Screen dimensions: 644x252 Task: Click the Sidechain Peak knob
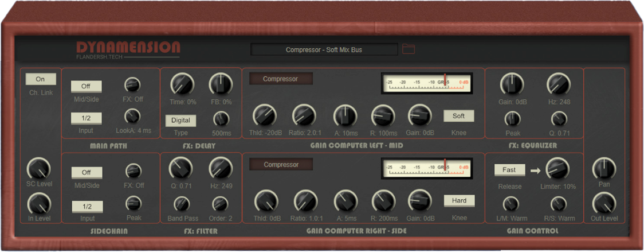[x=133, y=203]
